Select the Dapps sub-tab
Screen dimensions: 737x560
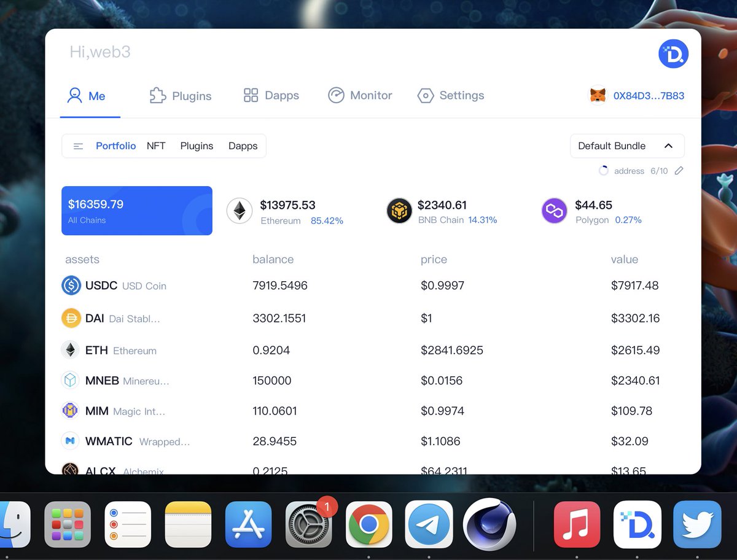click(x=243, y=146)
